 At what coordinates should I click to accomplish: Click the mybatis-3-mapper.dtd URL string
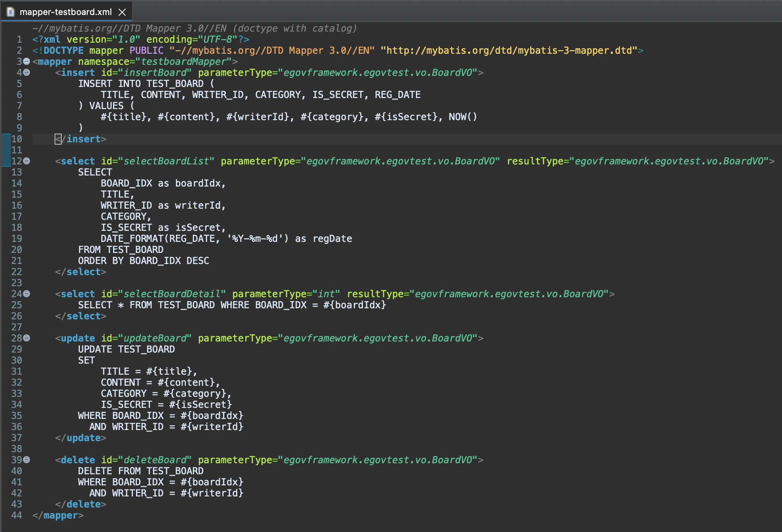pyautogui.click(x=509, y=50)
